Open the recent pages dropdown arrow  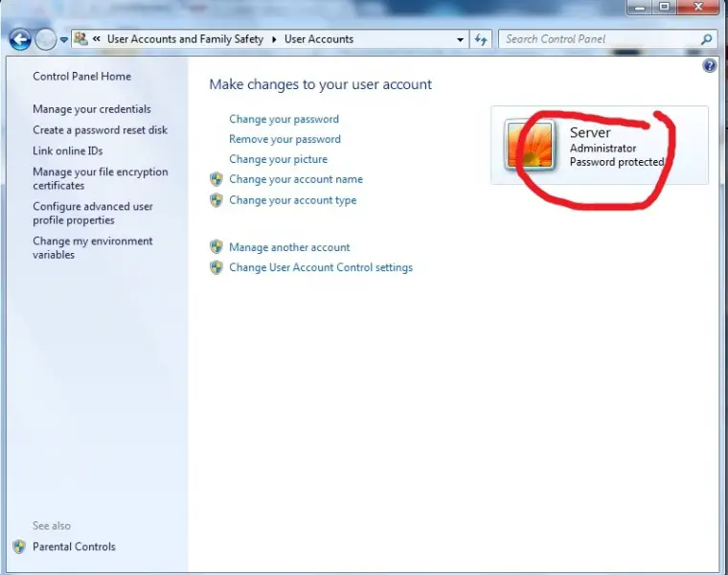click(x=64, y=40)
